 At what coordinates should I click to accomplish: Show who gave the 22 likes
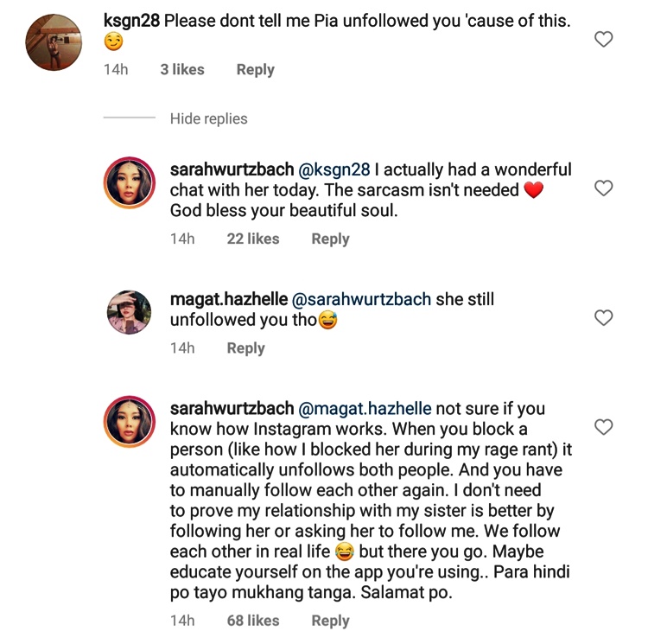tap(253, 239)
